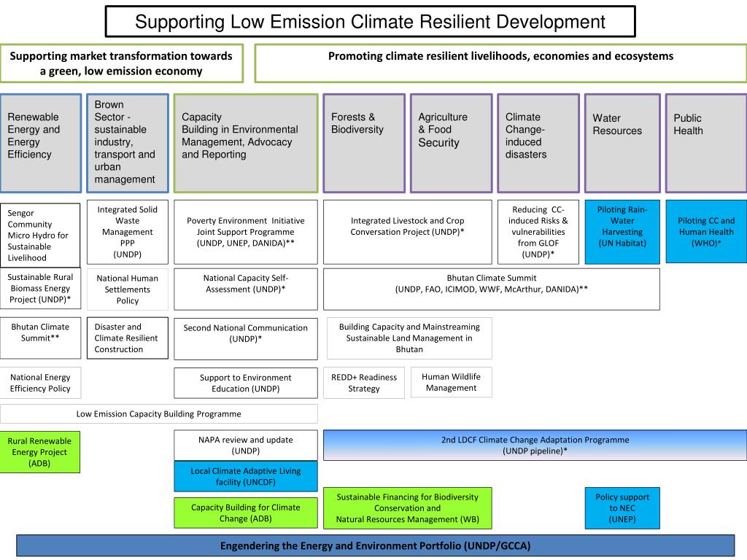Click the 'Climate Change-induced disasters' box

pos(538,144)
